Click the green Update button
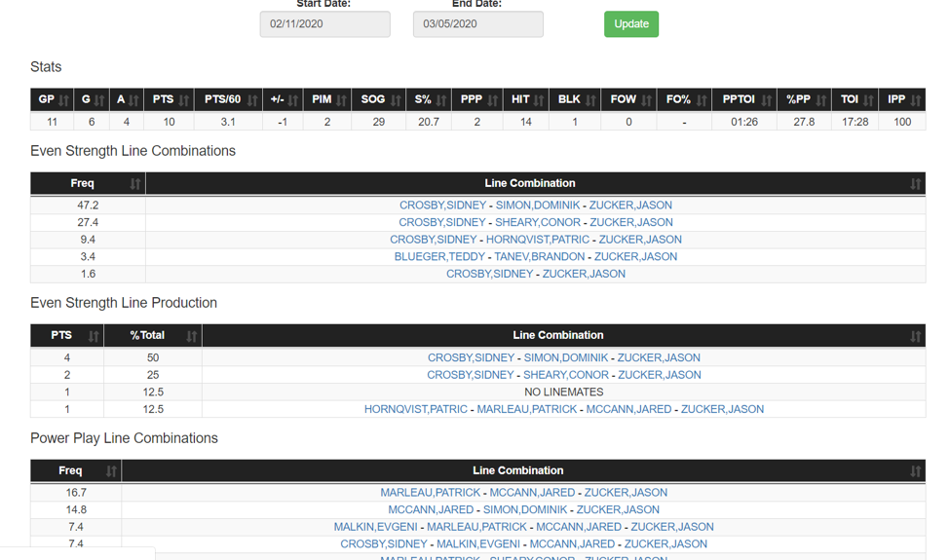 pos(631,24)
